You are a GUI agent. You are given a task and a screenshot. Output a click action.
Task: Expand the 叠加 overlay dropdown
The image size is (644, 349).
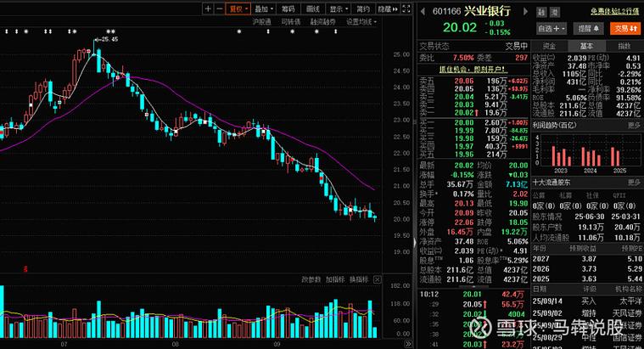264,8
